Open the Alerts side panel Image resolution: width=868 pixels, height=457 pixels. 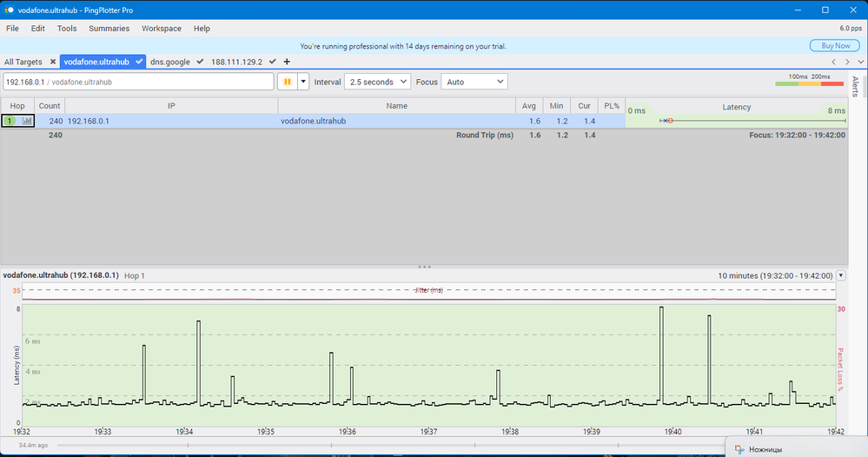tap(855, 87)
